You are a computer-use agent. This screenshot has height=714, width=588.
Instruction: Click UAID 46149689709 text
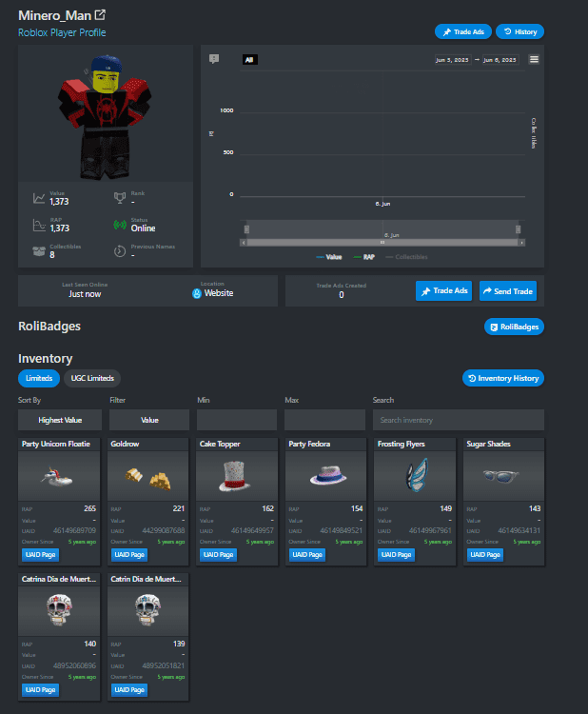(74, 530)
